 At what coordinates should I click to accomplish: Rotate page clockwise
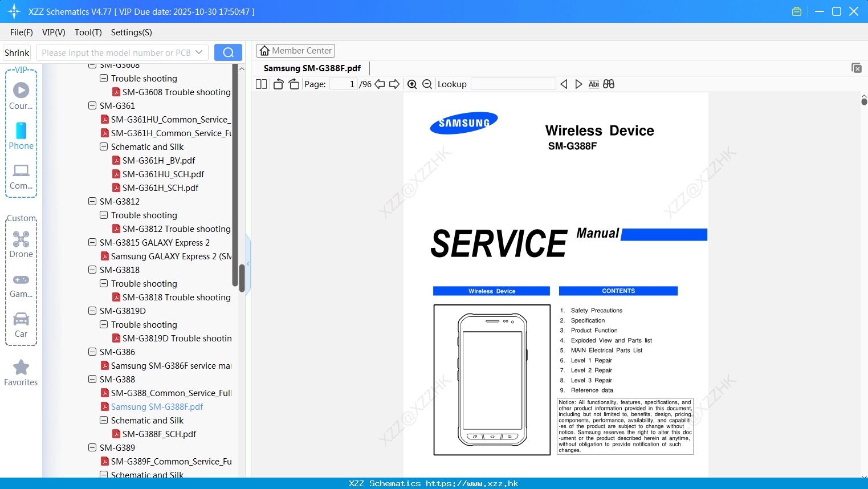click(294, 84)
